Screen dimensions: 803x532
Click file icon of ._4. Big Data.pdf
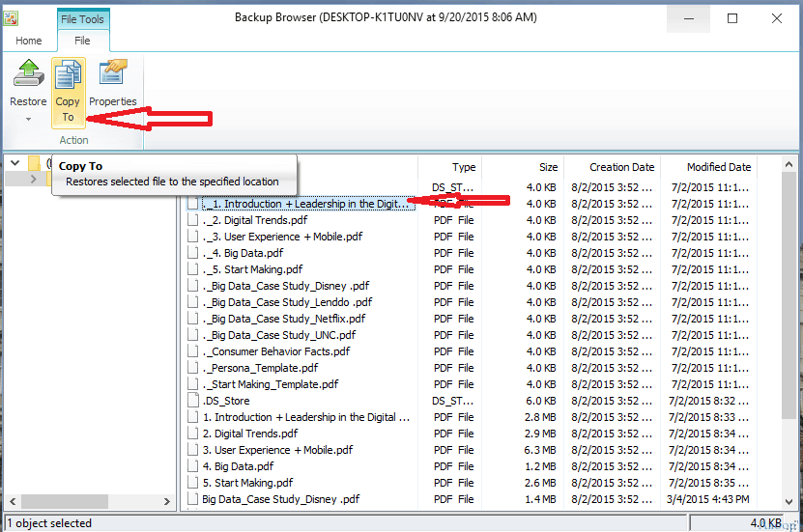(192, 253)
